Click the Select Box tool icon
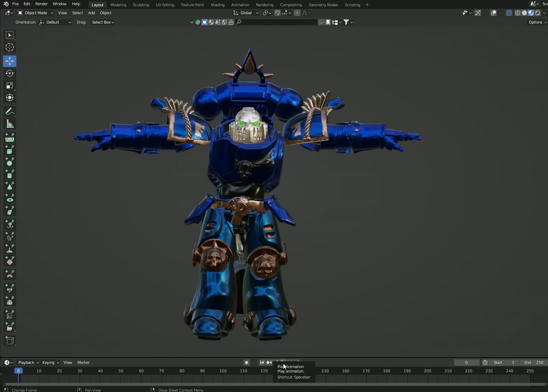Screen dimensions: 548x392 [x=9, y=35]
